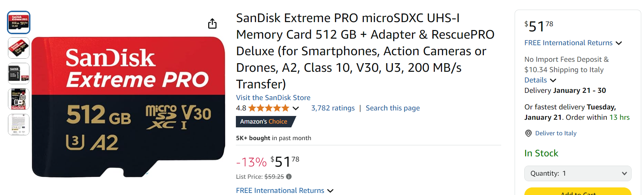Select the second angled card thumbnail
Image resolution: width=644 pixels, height=195 pixels.
[19, 48]
